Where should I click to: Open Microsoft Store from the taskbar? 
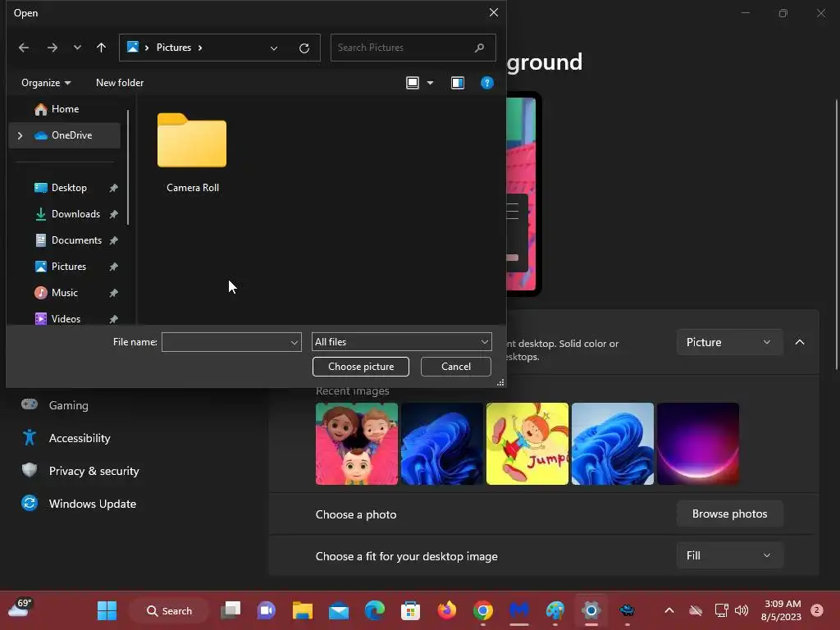(x=410, y=610)
